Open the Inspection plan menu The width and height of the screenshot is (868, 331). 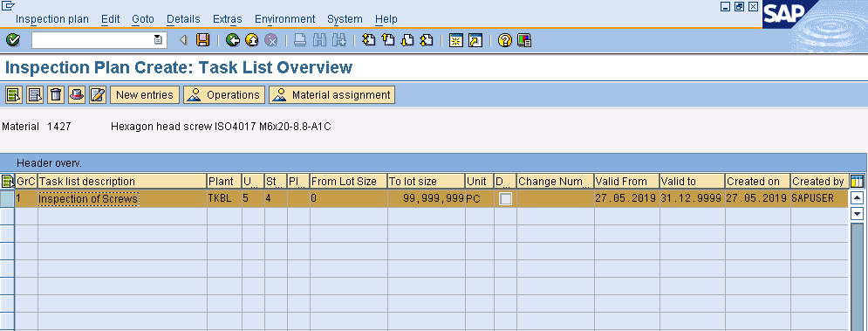(52, 19)
